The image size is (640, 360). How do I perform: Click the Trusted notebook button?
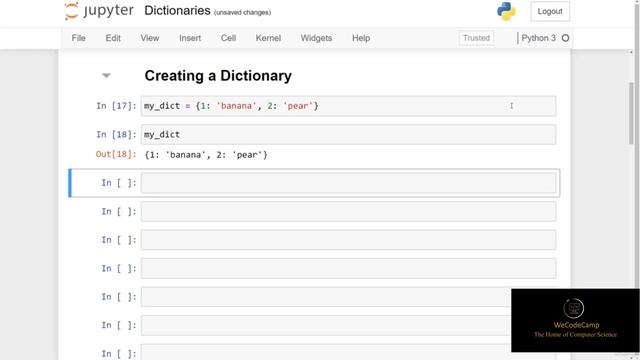click(476, 38)
